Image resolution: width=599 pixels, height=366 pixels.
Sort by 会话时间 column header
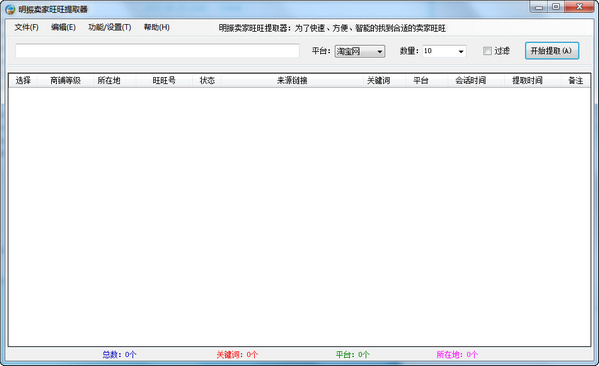471,80
